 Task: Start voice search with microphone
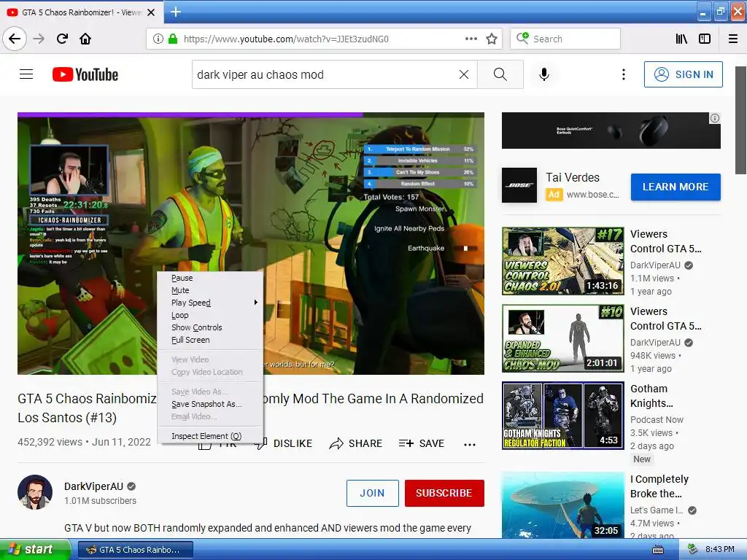544,74
